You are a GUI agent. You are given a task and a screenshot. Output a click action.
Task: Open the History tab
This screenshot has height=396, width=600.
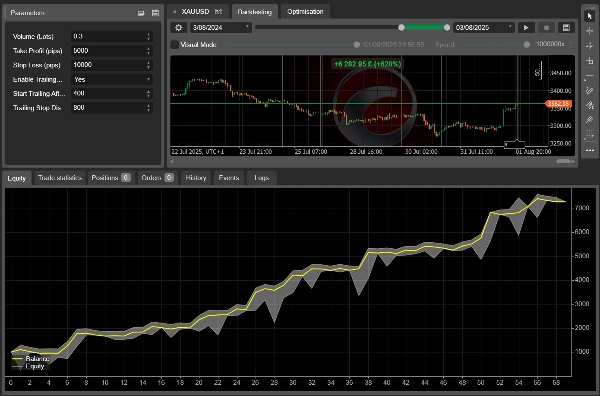(x=196, y=178)
